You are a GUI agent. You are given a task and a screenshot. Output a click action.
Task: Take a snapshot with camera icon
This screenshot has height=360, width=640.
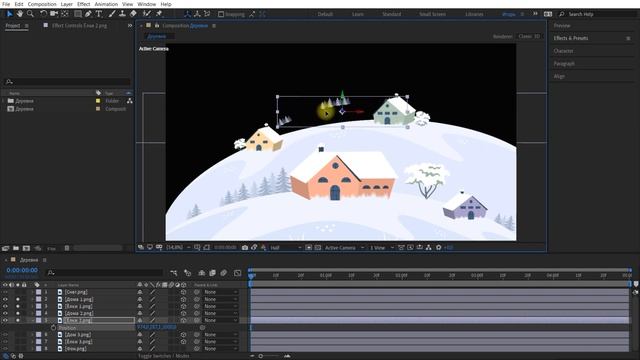[x=245, y=247]
